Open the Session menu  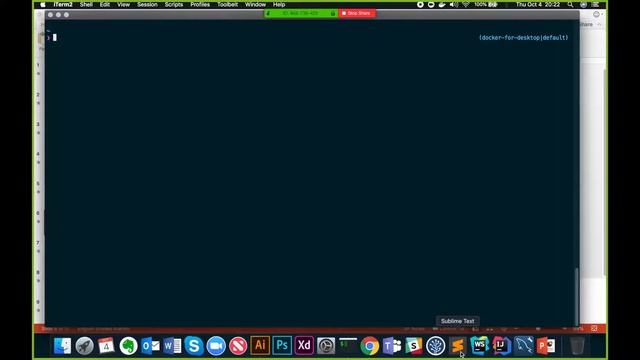147,4
